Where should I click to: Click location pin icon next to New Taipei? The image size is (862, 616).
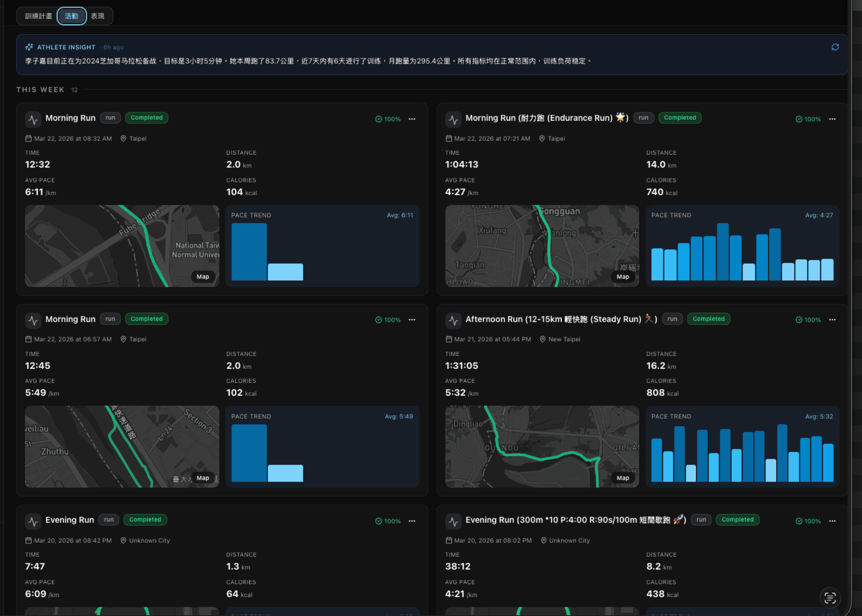[542, 339]
